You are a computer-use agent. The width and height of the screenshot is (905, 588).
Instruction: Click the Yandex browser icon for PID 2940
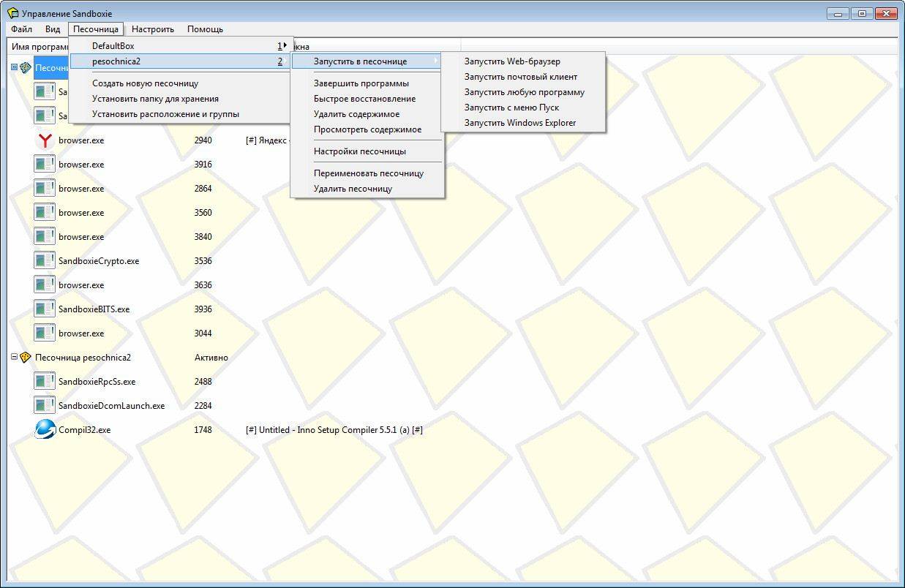pos(45,140)
